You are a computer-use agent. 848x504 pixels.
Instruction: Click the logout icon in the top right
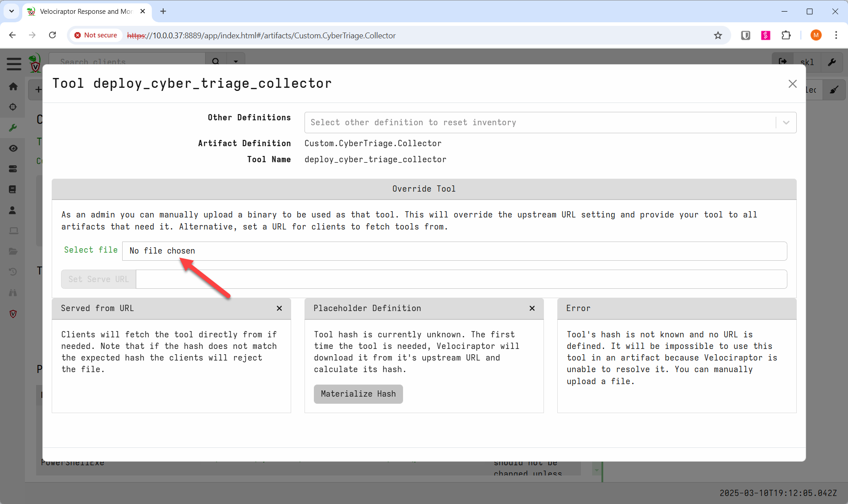783,62
